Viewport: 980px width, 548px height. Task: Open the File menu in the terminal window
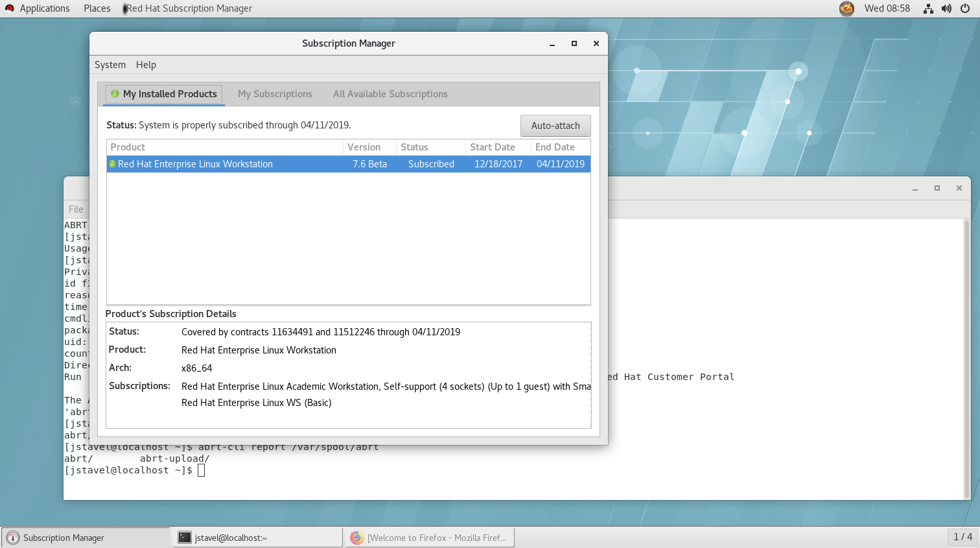76,209
